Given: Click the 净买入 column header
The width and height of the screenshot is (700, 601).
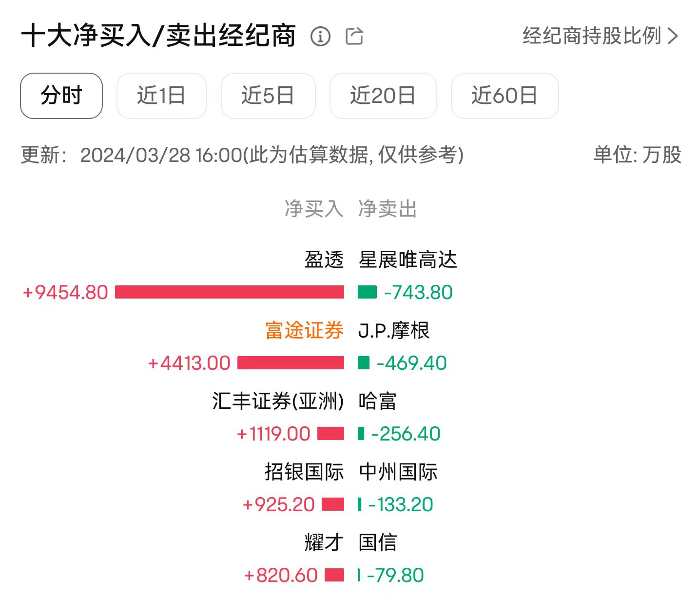Looking at the screenshot, I should point(314,209).
